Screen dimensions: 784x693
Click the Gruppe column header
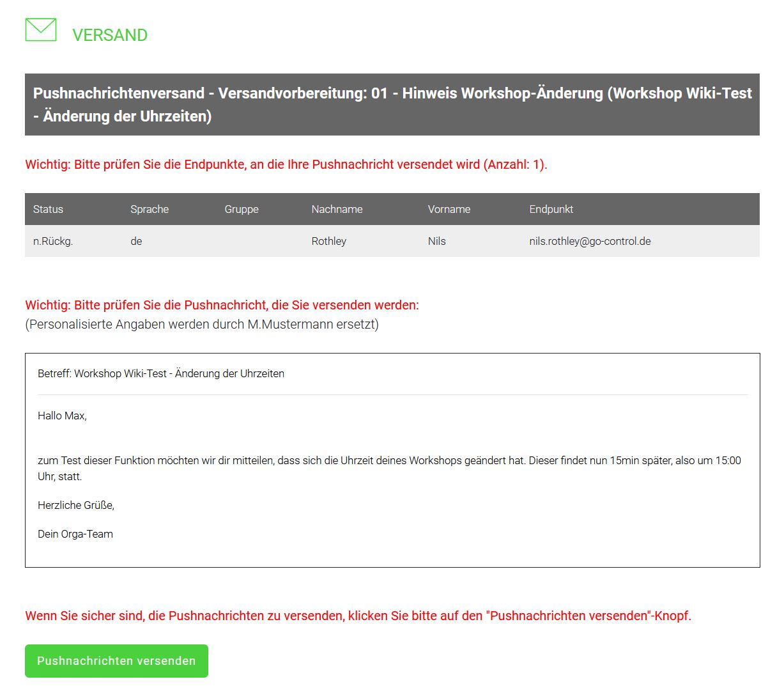242,209
